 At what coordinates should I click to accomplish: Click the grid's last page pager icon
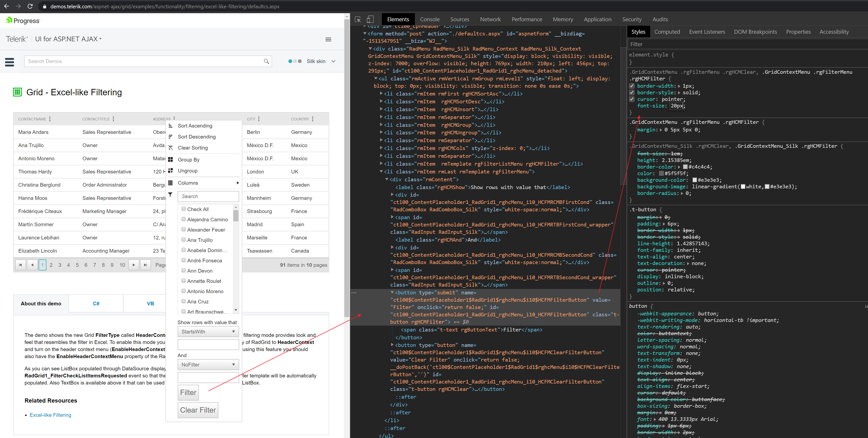point(145,265)
